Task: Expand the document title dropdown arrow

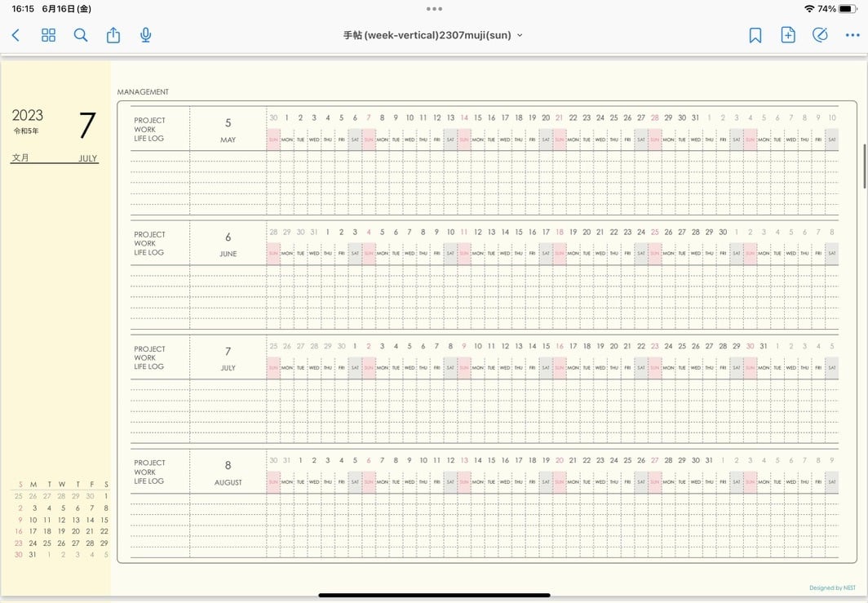Action: pos(520,35)
